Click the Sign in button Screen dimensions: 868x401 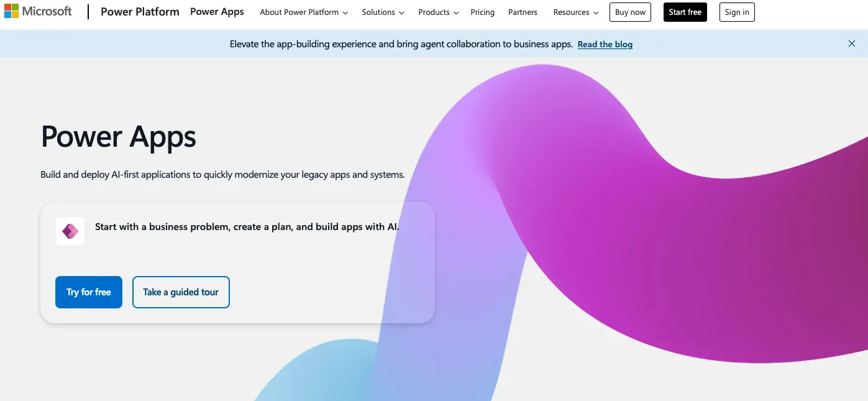pyautogui.click(x=737, y=12)
